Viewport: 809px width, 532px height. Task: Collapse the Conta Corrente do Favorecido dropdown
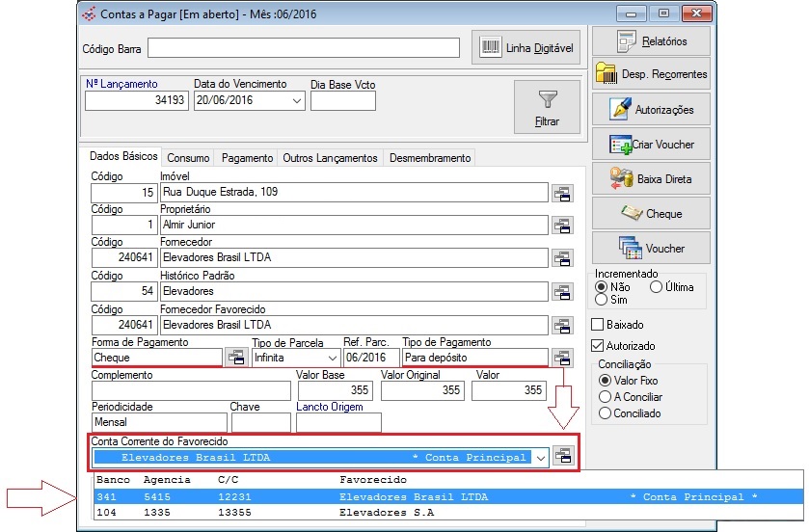541,457
